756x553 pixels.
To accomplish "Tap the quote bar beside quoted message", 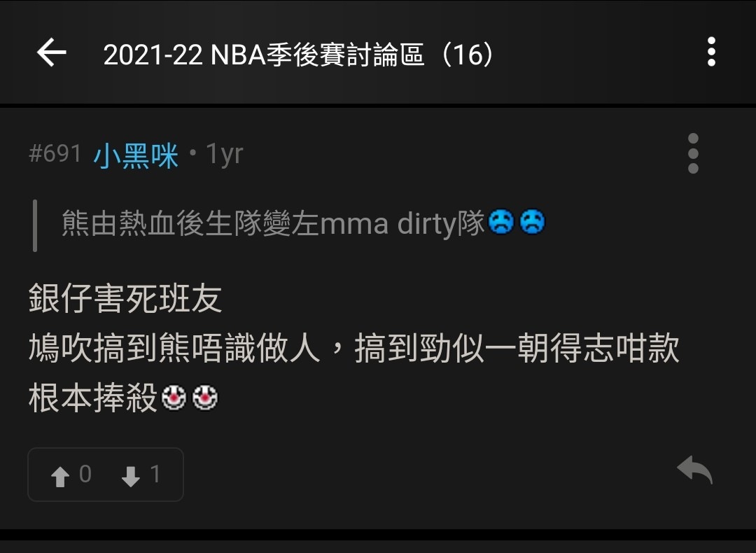I will [35, 225].
